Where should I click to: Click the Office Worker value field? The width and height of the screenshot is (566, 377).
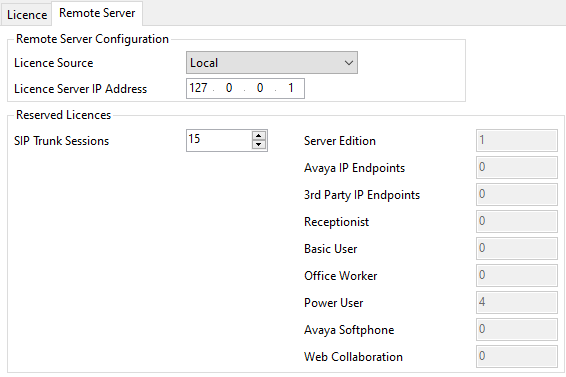point(517,276)
